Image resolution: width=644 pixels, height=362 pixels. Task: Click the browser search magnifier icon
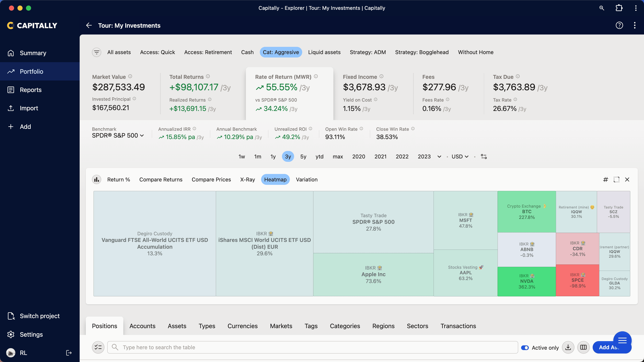pos(601,8)
